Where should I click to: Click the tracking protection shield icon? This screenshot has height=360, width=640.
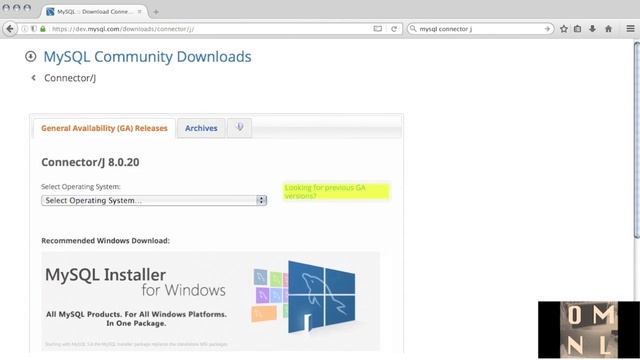point(33,29)
